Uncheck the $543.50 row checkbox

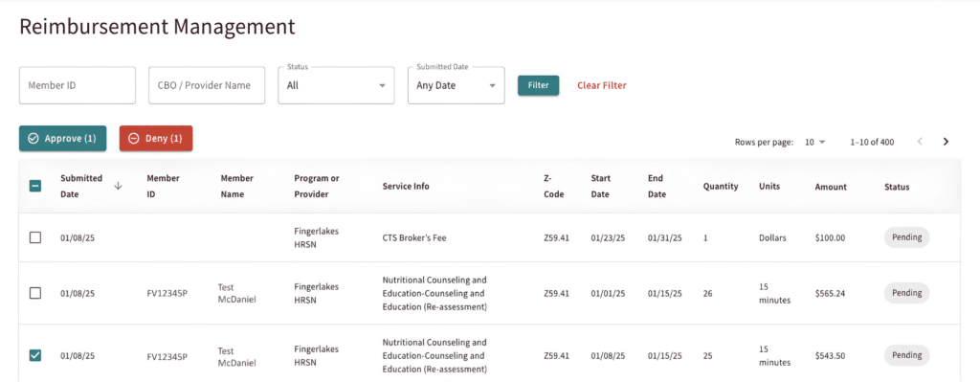35,356
